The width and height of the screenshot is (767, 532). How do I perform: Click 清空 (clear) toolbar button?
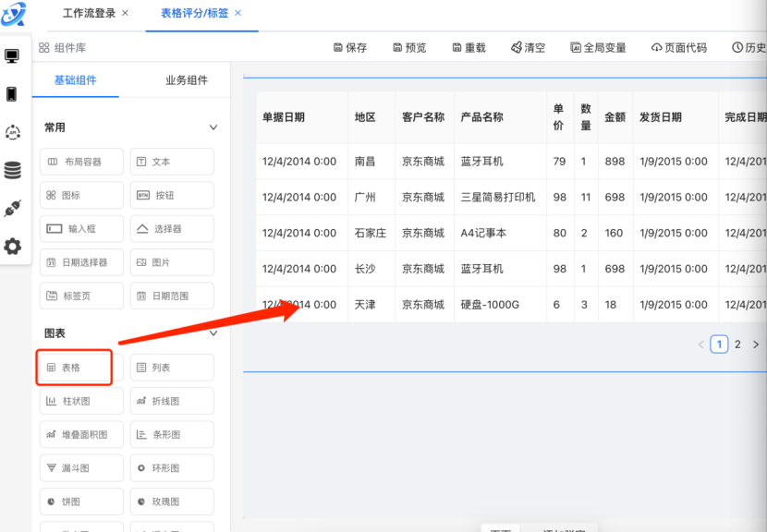tap(528, 48)
